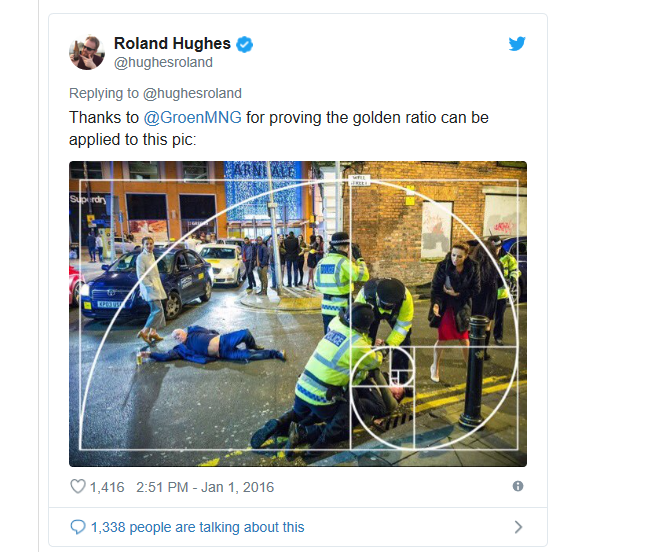This screenshot has height=552, width=650.
Task: Like the tweet with the heart icon
Action: point(78,487)
